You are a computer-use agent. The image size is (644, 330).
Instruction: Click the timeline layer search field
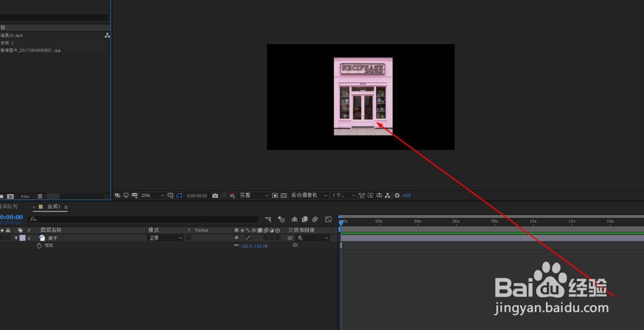pos(143,219)
